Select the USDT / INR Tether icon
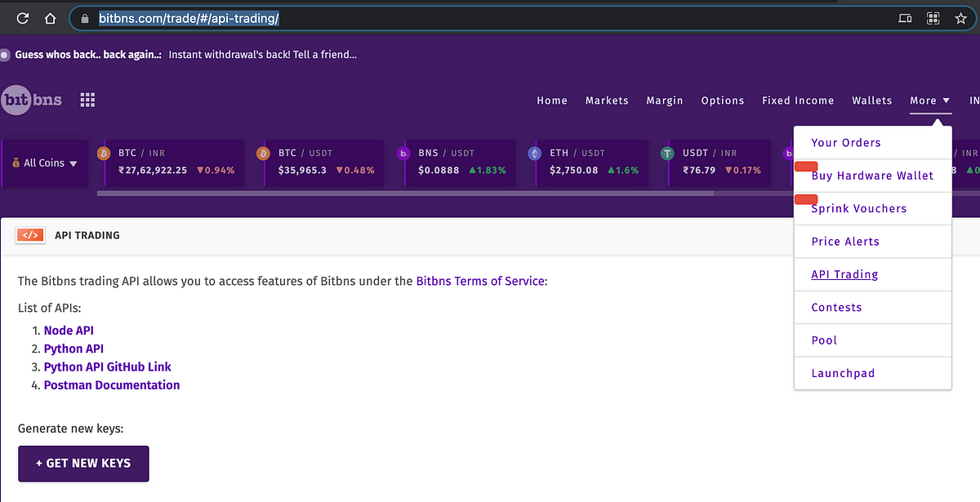 coord(667,153)
